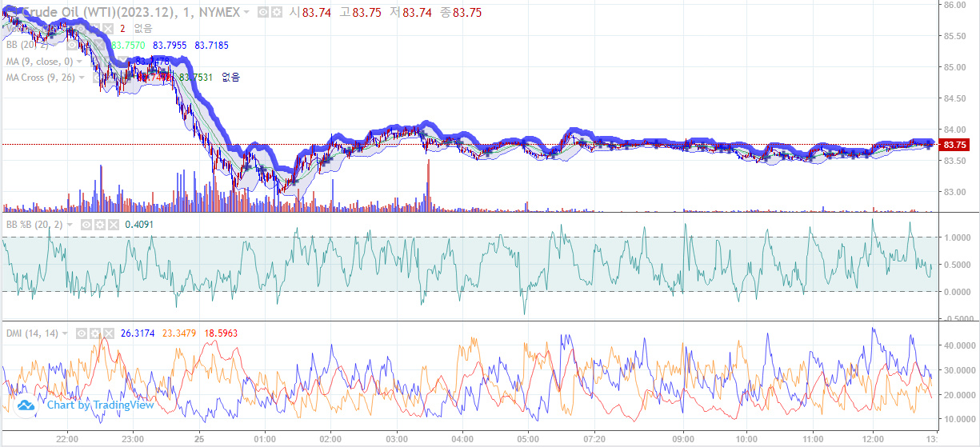
Task: Open settings for the Crude Oil main series
Action: (274, 13)
